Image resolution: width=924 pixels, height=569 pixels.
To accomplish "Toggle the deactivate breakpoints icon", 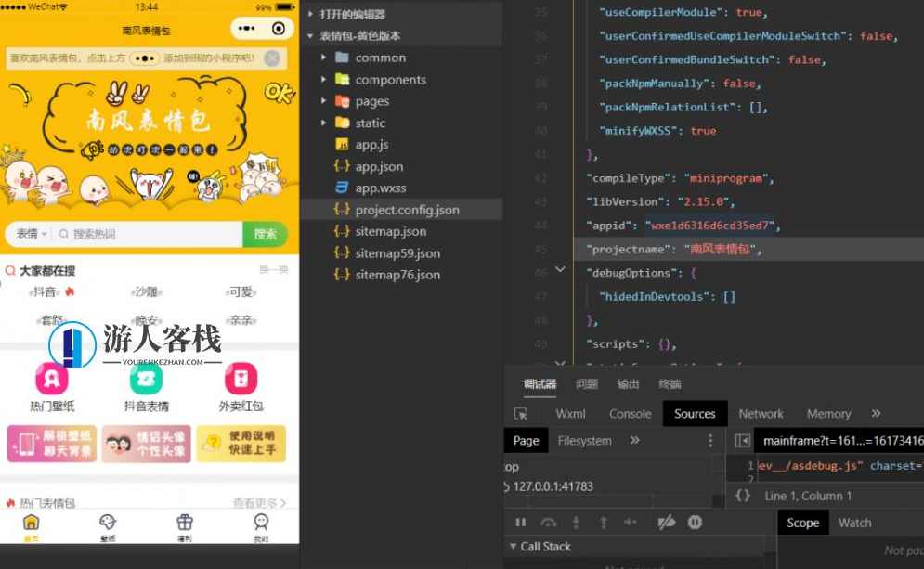I will [667, 523].
